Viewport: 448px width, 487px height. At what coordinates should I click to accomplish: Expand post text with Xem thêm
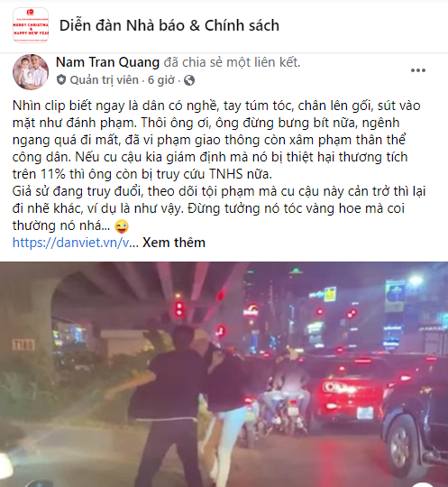tap(174, 243)
